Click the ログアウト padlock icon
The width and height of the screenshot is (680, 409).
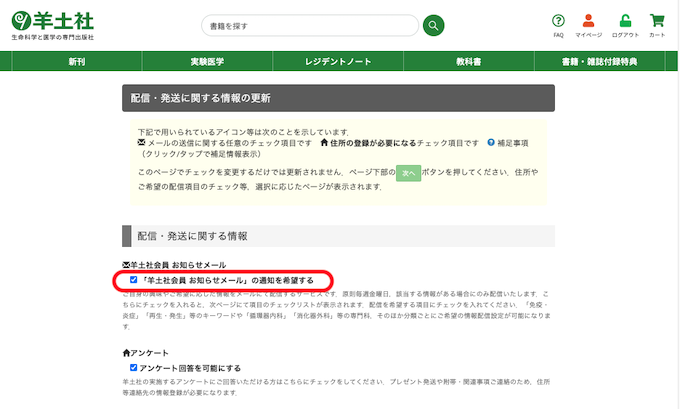(625, 21)
